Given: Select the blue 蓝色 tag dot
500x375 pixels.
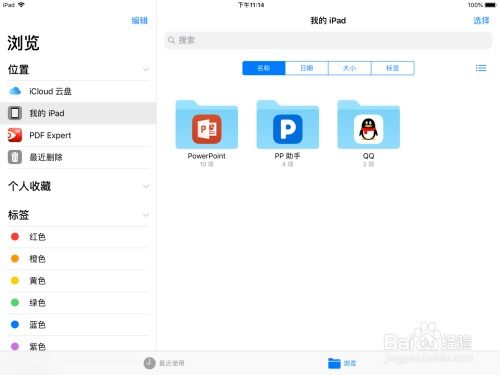Looking at the screenshot, I should [x=15, y=324].
